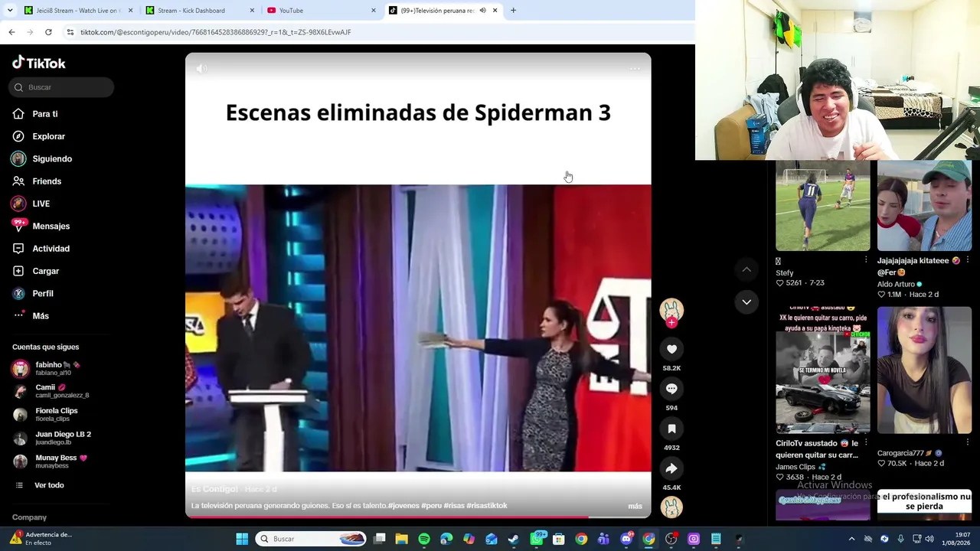Click the Actividad heart-box icon

tap(18, 249)
